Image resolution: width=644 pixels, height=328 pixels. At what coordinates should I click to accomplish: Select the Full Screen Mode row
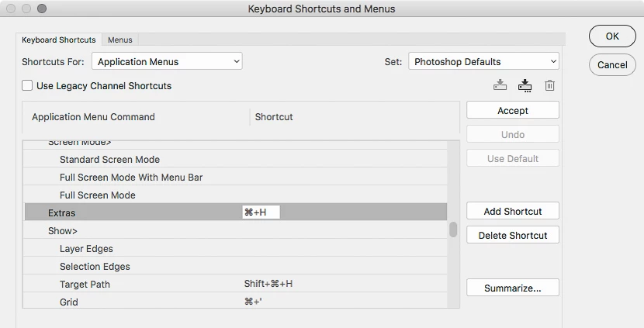click(235, 195)
